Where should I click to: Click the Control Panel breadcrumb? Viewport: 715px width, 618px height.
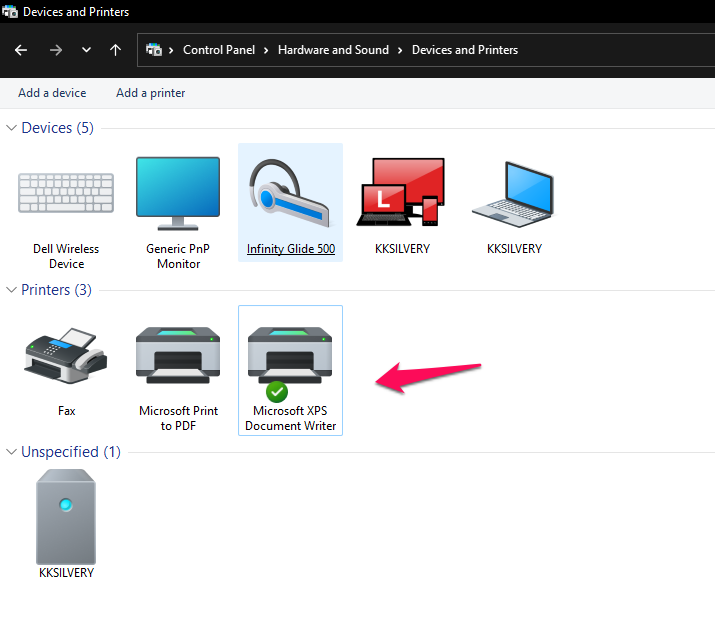219,50
